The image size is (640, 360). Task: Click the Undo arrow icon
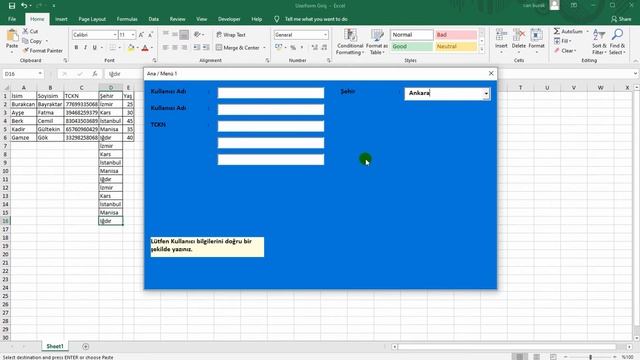(24, 6)
